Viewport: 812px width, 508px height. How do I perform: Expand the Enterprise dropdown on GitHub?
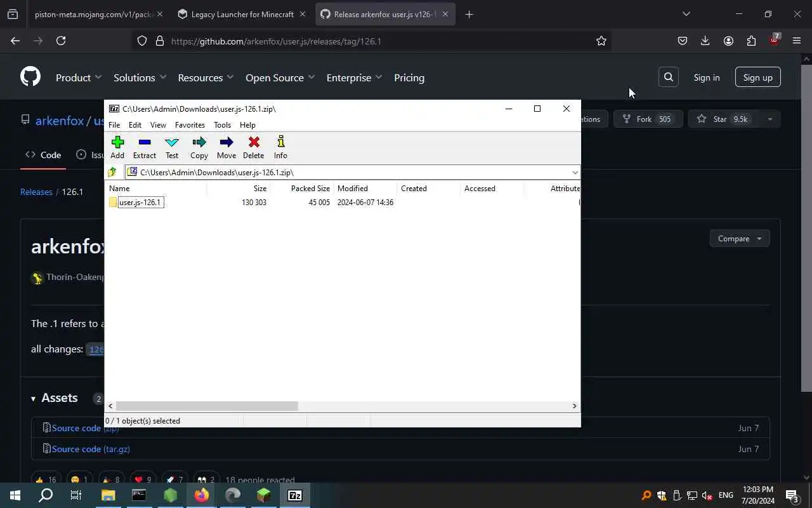(x=354, y=77)
